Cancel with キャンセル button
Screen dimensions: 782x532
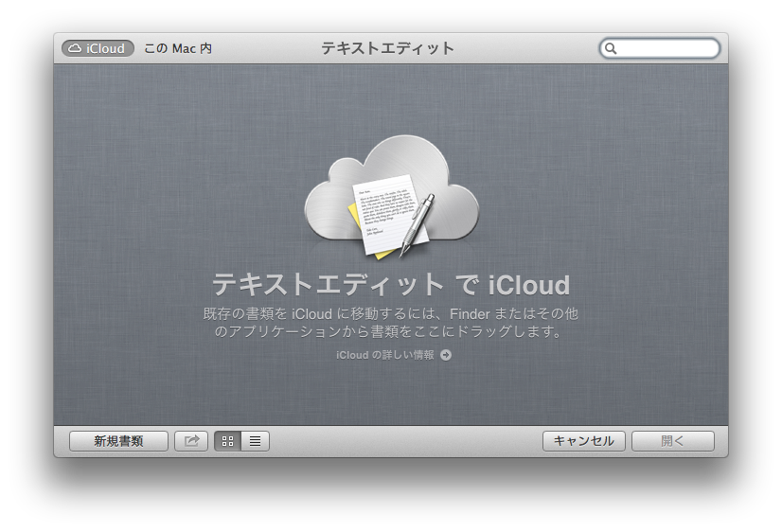tap(583, 441)
